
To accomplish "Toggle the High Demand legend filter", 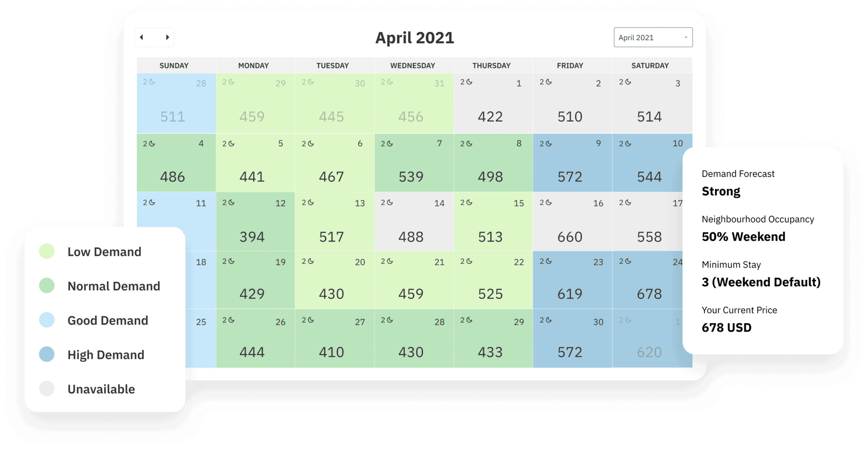I will 106,354.
